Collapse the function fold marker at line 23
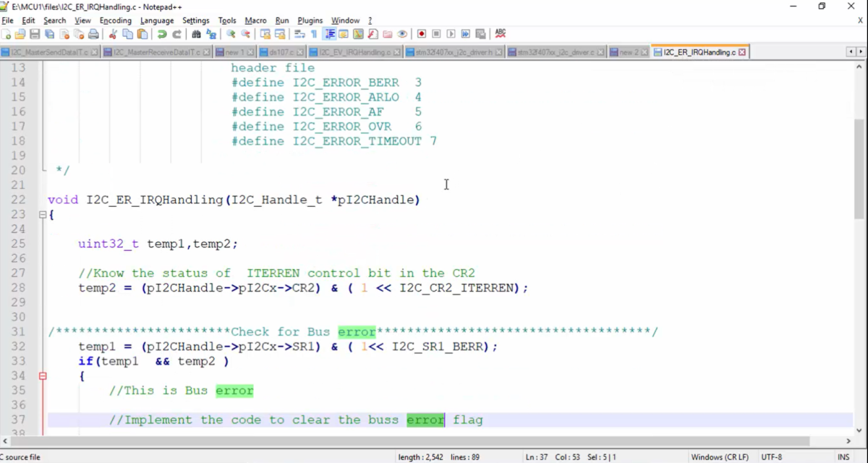868x463 pixels. click(43, 215)
